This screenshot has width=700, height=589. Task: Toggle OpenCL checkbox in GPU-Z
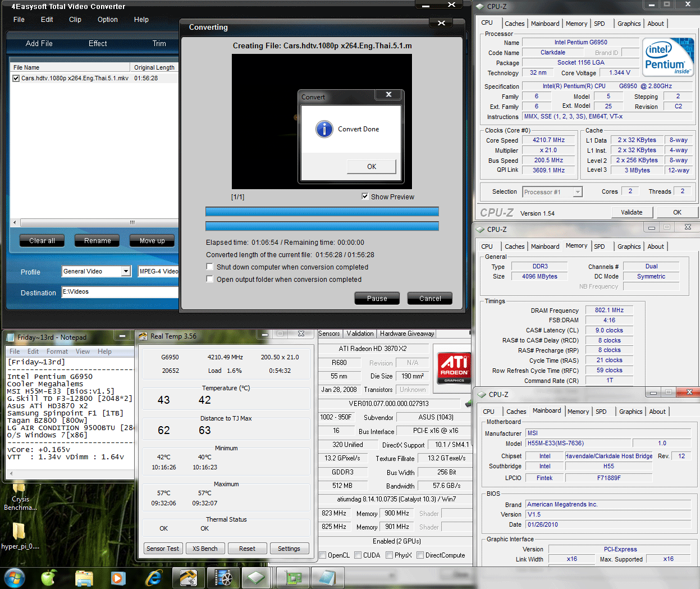[x=323, y=555]
